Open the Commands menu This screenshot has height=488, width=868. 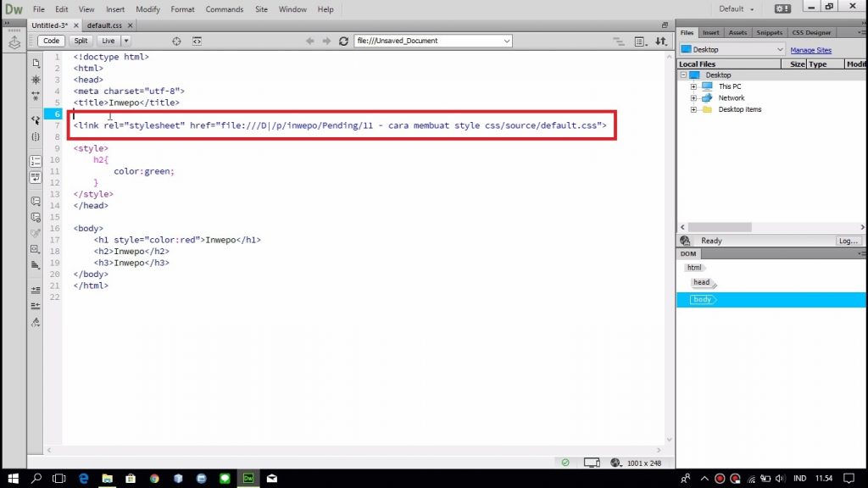[x=224, y=9]
